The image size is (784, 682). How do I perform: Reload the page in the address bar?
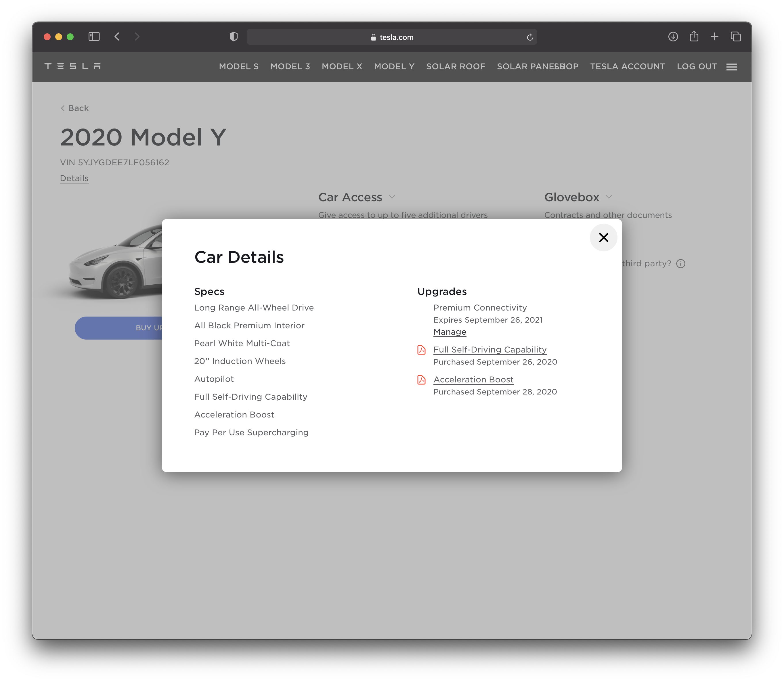coord(530,37)
